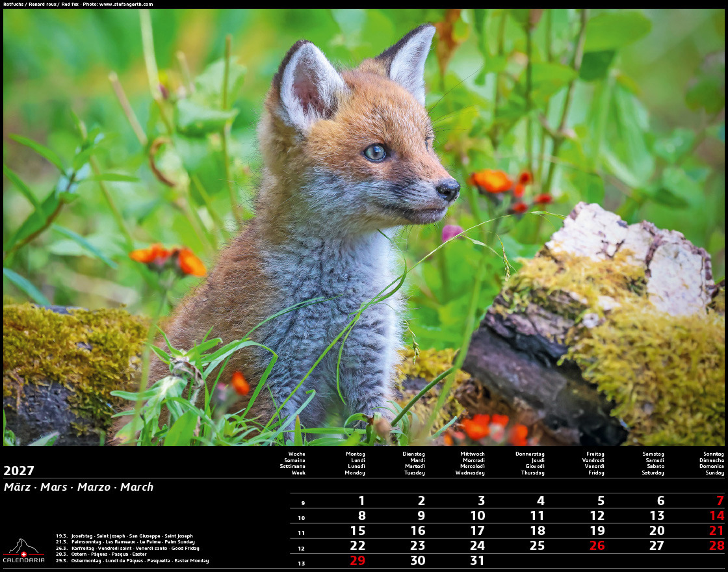Click Easter Monday date 29
Screen dimensions: 728x572
tap(357, 560)
